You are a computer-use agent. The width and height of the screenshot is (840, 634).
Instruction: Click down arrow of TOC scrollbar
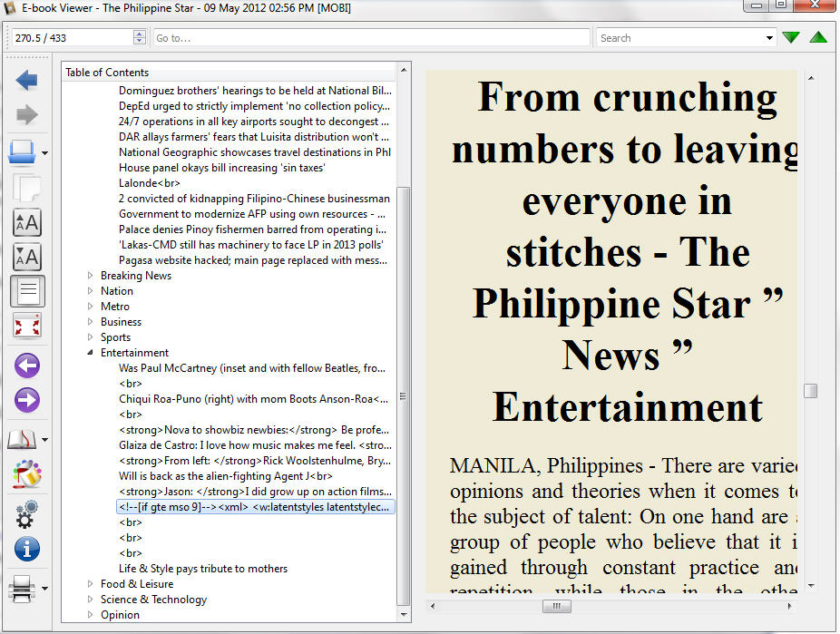click(x=404, y=615)
